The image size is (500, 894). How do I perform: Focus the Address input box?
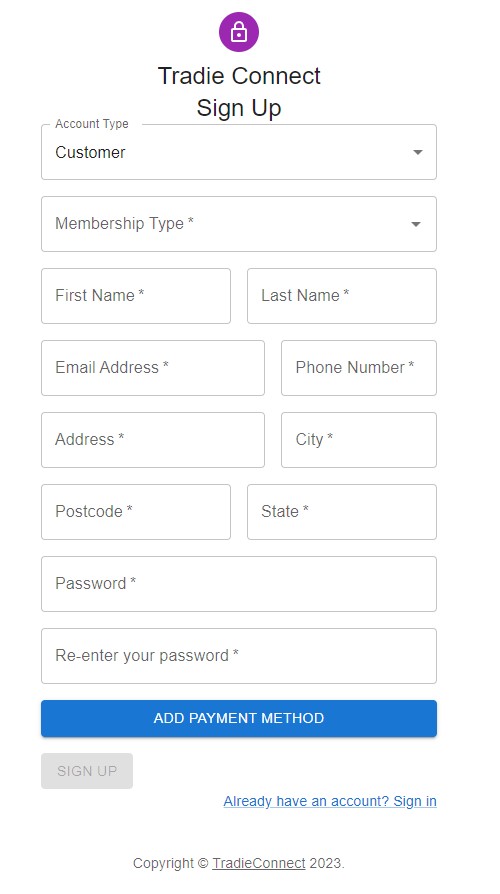pos(153,440)
